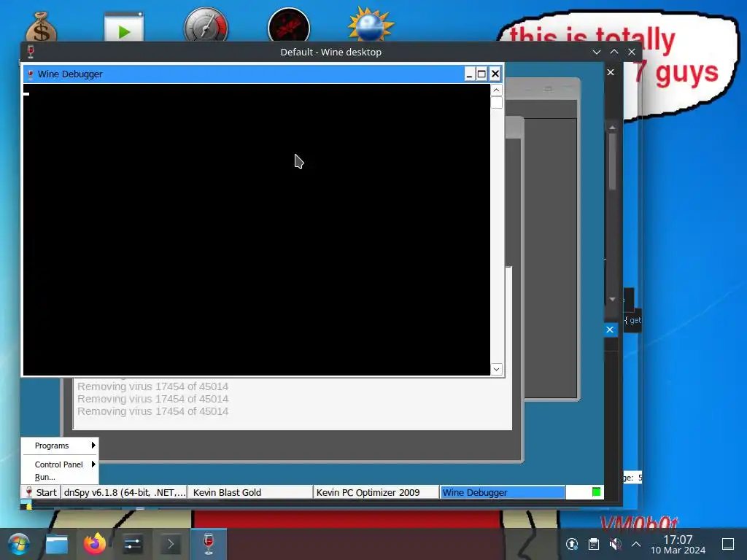Click the X button beside the Wine Debugger window
Image resolution: width=747 pixels, height=560 pixels.
click(x=611, y=72)
